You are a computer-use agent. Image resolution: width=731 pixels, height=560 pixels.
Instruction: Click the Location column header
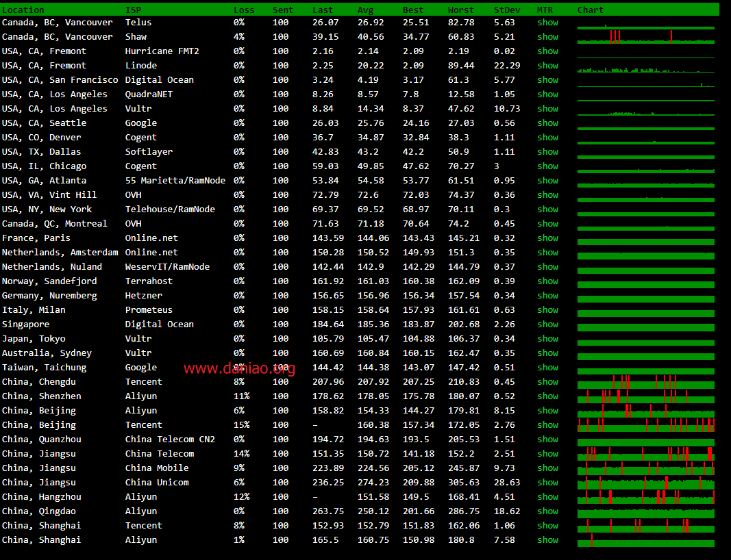click(x=23, y=10)
